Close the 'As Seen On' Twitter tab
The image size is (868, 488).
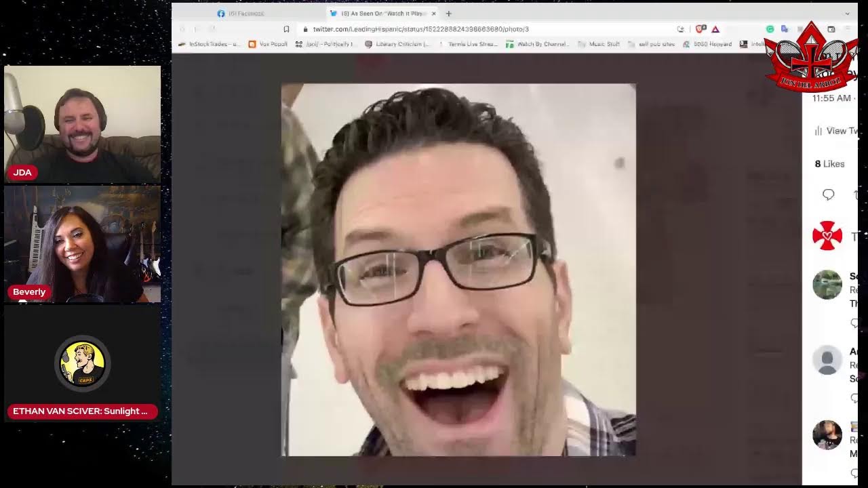tap(434, 14)
